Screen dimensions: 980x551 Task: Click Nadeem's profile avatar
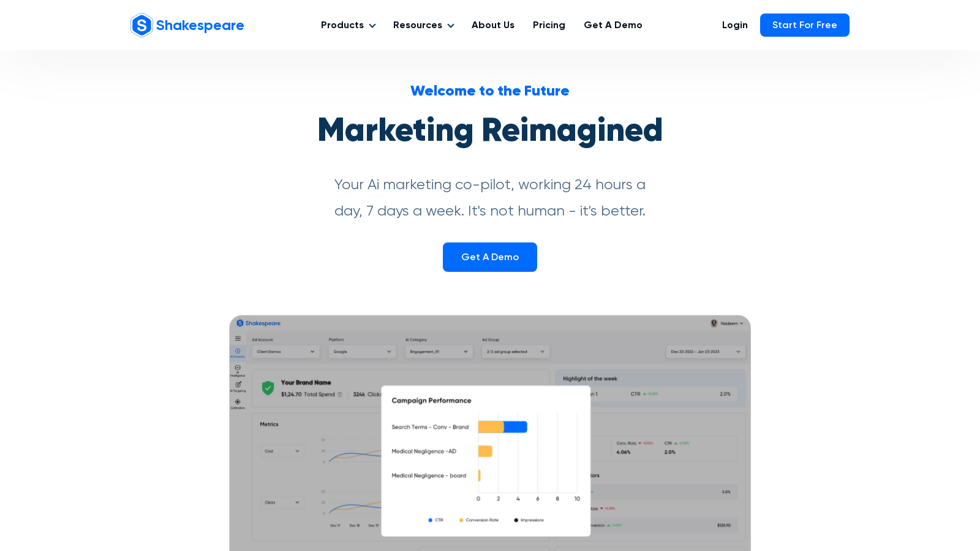pyautogui.click(x=714, y=323)
